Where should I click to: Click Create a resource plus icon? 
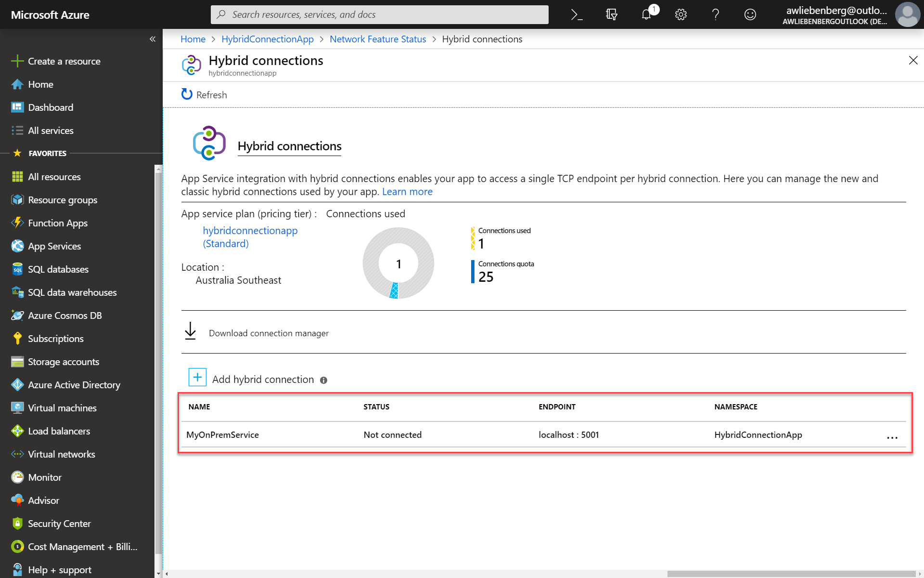(x=17, y=61)
